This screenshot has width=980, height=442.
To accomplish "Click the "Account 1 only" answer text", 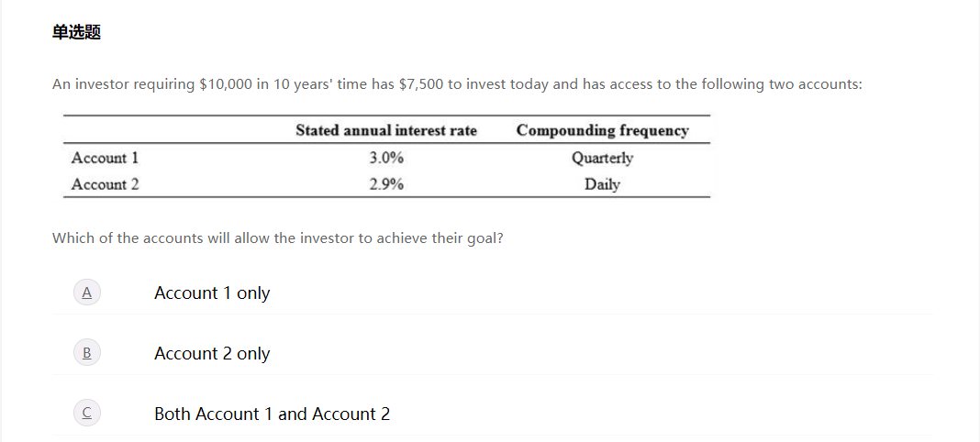I will click(x=212, y=293).
